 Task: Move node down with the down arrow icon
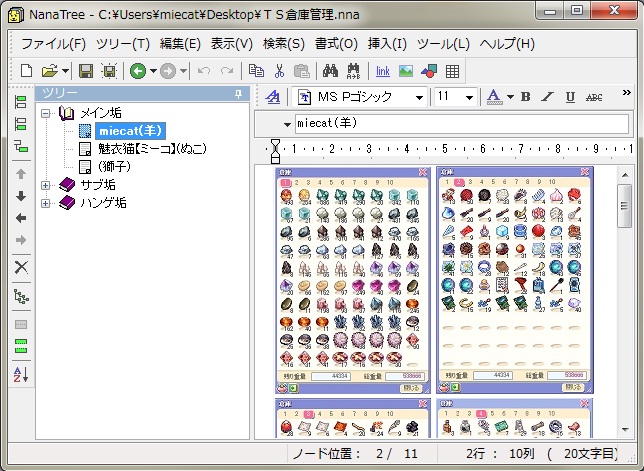[x=21, y=196]
